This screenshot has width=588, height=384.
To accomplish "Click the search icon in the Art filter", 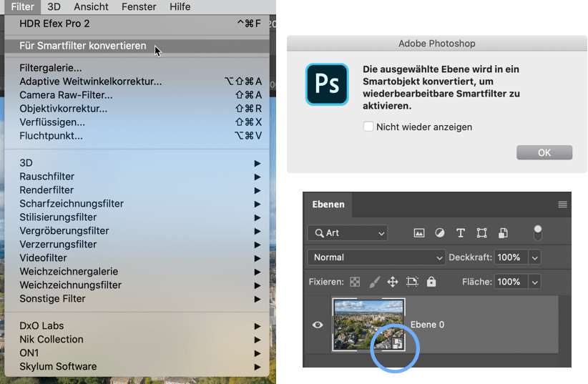I will click(319, 233).
